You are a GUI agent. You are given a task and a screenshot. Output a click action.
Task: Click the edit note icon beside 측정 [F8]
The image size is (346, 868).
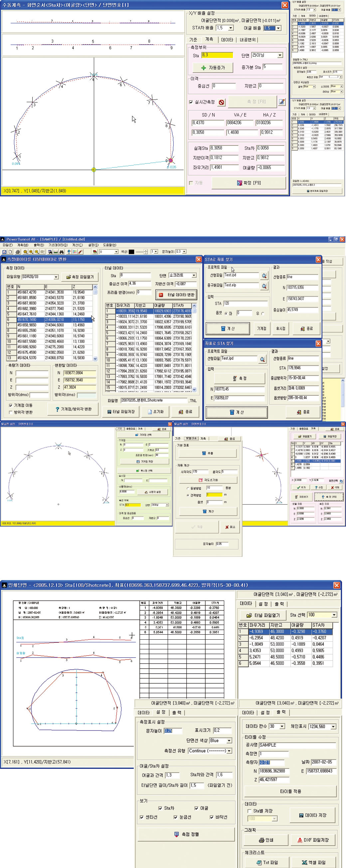(x=282, y=102)
